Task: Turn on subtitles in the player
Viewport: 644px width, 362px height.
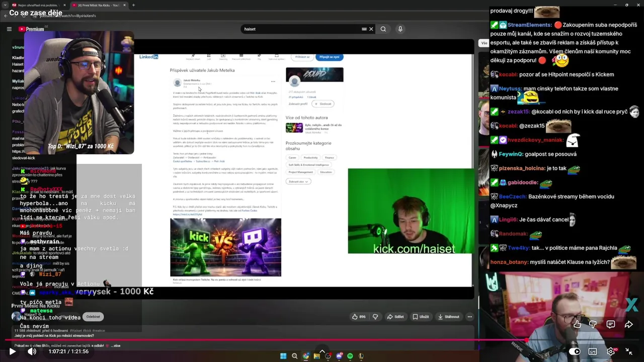Action: [x=593, y=351]
